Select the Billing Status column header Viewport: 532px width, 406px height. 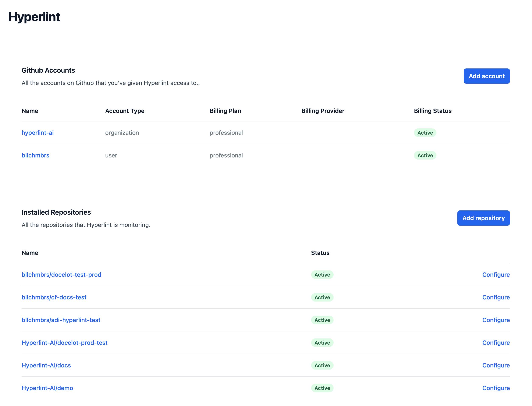pyautogui.click(x=433, y=111)
